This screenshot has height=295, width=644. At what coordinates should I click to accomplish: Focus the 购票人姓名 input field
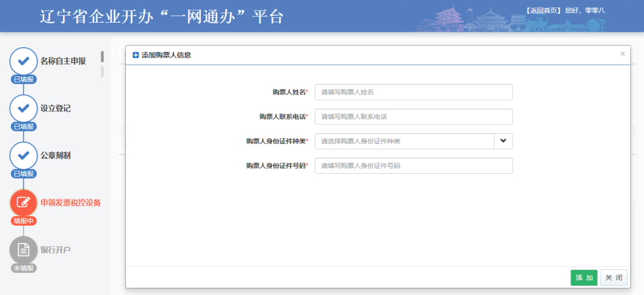[x=414, y=92]
